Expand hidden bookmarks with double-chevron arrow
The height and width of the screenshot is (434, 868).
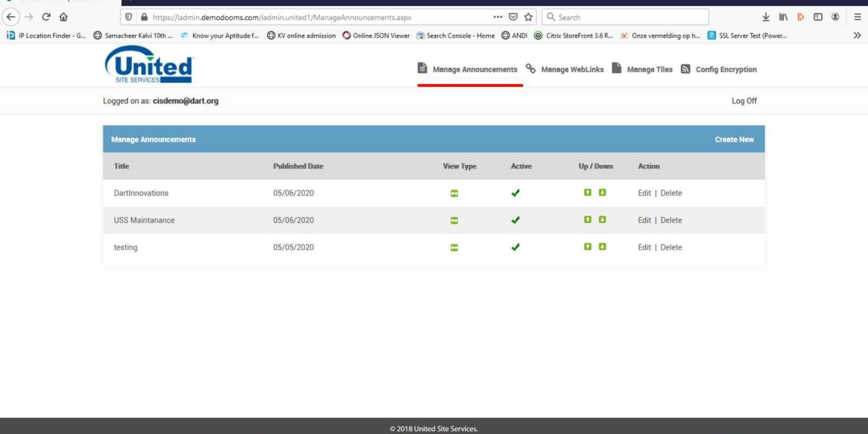pyautogui.click(x=858, y=35)
